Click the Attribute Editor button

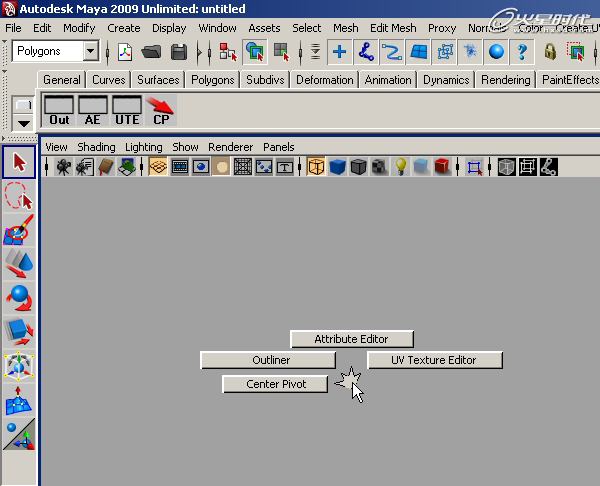coord(351,340)
